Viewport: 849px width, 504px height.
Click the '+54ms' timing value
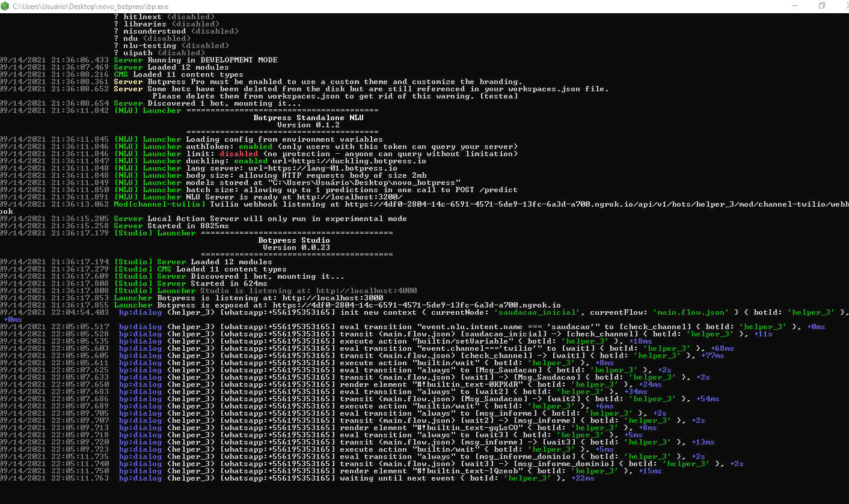708,399
